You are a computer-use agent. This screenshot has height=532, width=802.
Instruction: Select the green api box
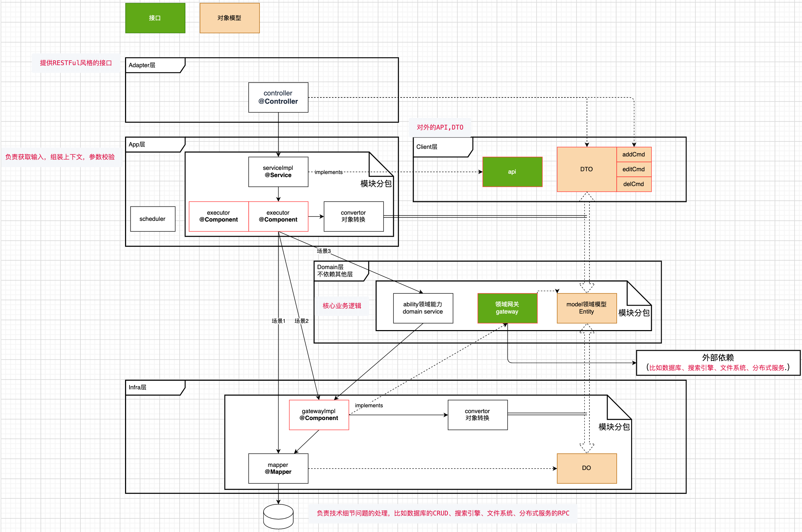(512, 172)
